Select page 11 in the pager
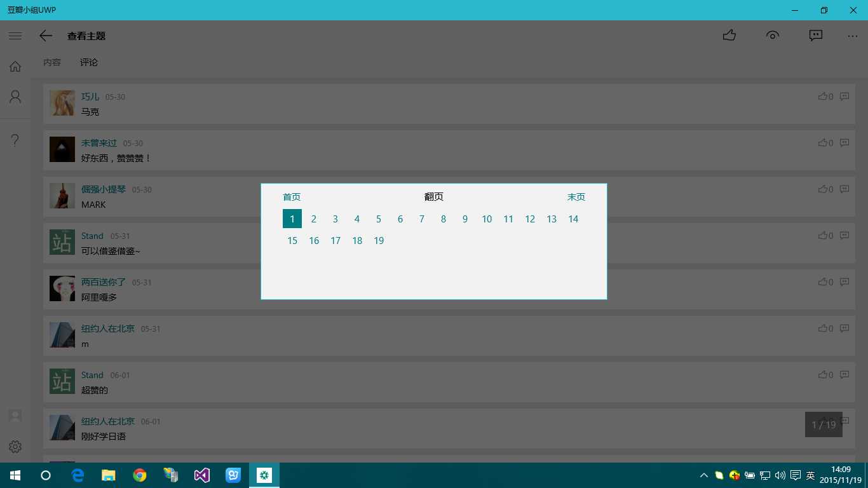Image resolution: width=868 pixels, height=488 pixels. tap(508, 219)
